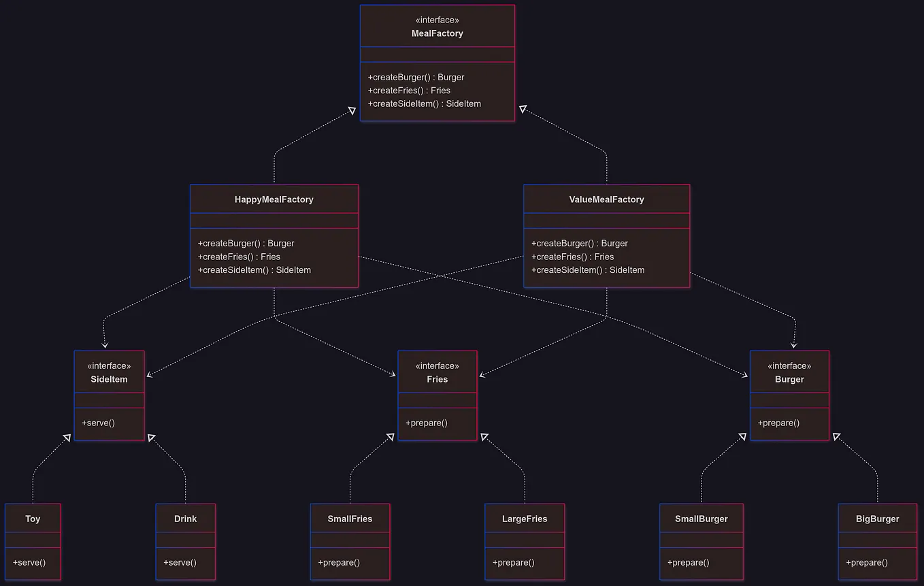
Task: Select serve() method of Toy class
Action: tap(27, 563)
